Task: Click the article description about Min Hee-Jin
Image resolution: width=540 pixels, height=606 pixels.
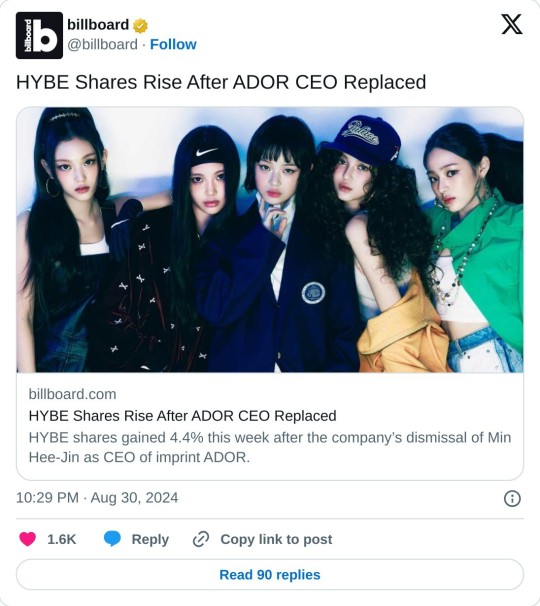Action: [270, 447]
